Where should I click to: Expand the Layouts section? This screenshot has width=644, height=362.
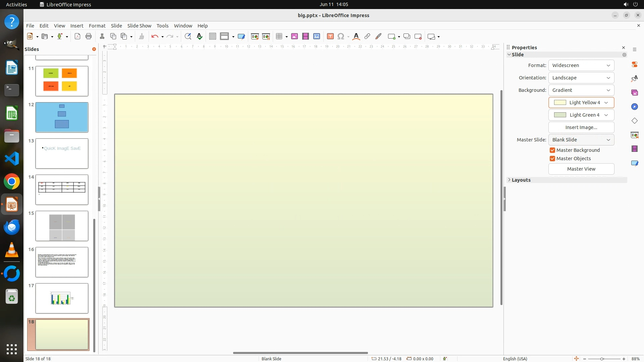[x=521, y=180]
